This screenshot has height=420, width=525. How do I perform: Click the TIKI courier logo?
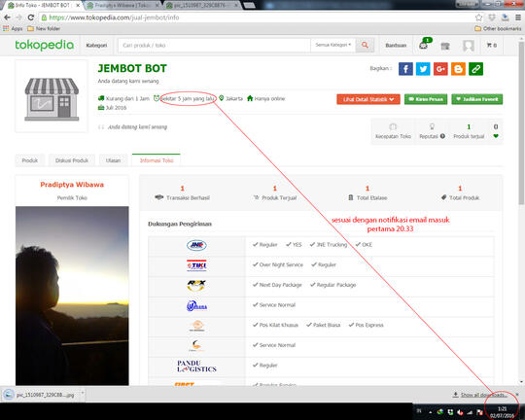click(196, 265)
